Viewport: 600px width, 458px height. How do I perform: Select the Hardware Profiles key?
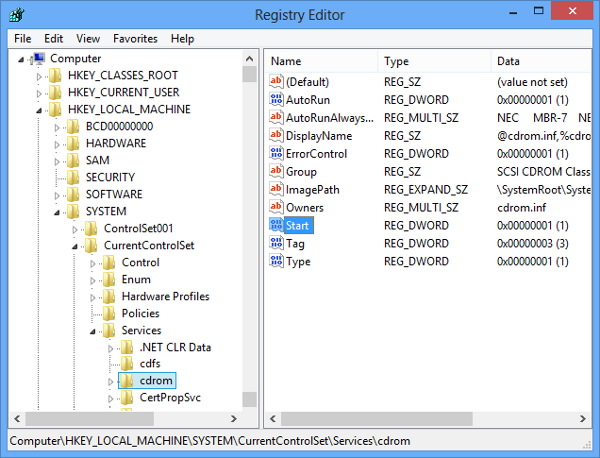(165, 297)
